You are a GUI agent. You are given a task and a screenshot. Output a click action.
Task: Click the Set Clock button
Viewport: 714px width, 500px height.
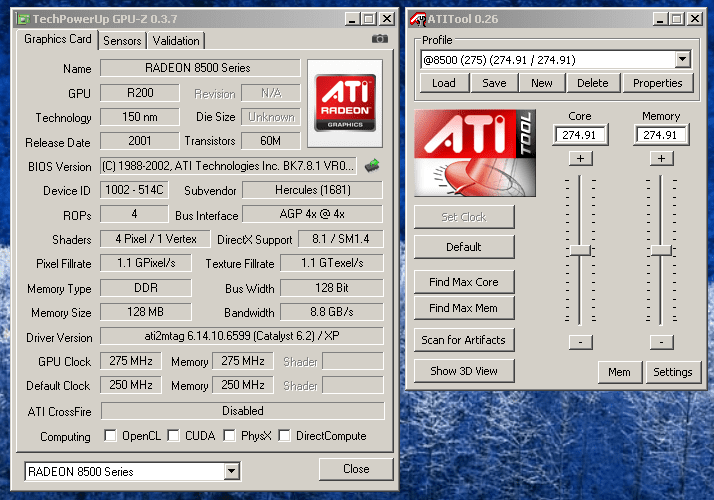pos(464,217)
